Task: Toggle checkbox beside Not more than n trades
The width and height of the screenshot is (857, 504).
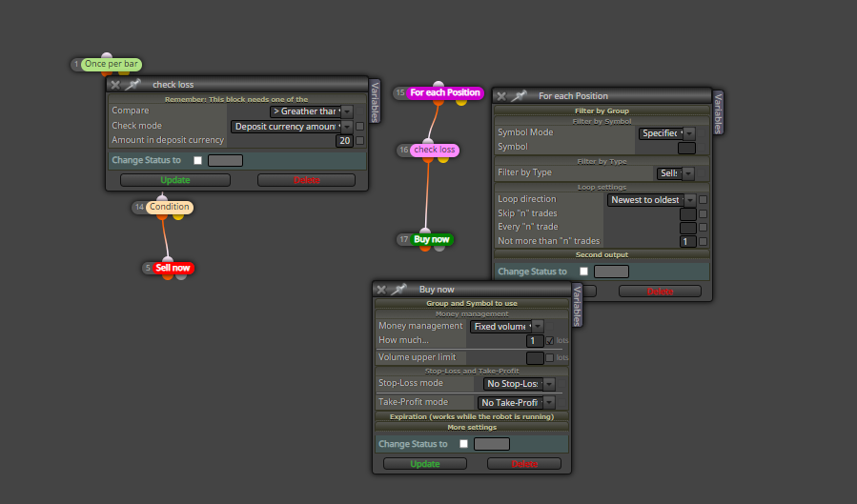Action: coord(703,241)
